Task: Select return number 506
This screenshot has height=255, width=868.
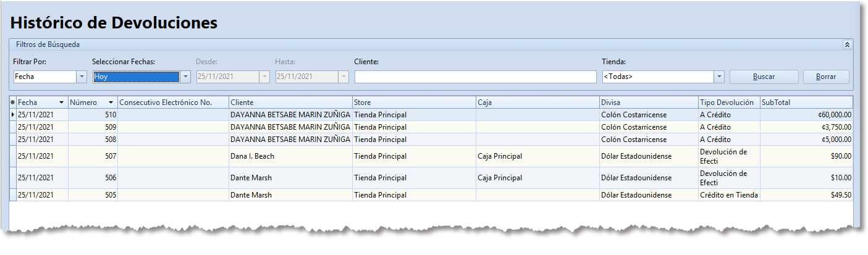Action: 93,178
